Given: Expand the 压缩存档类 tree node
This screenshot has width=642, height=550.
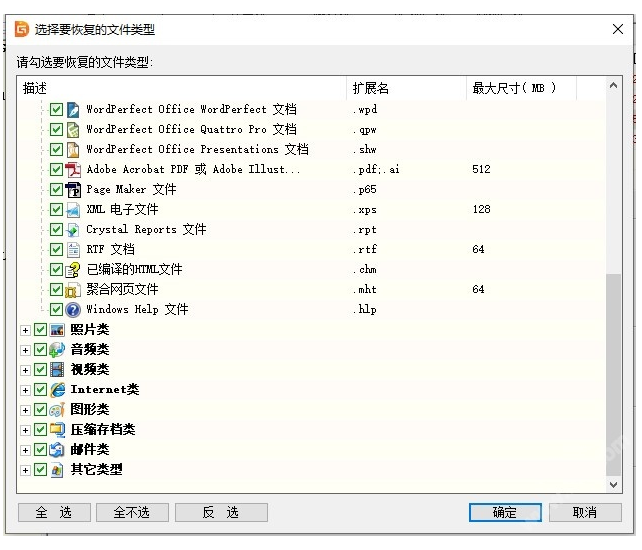Looking at the screenshot, I should point(25,430).
